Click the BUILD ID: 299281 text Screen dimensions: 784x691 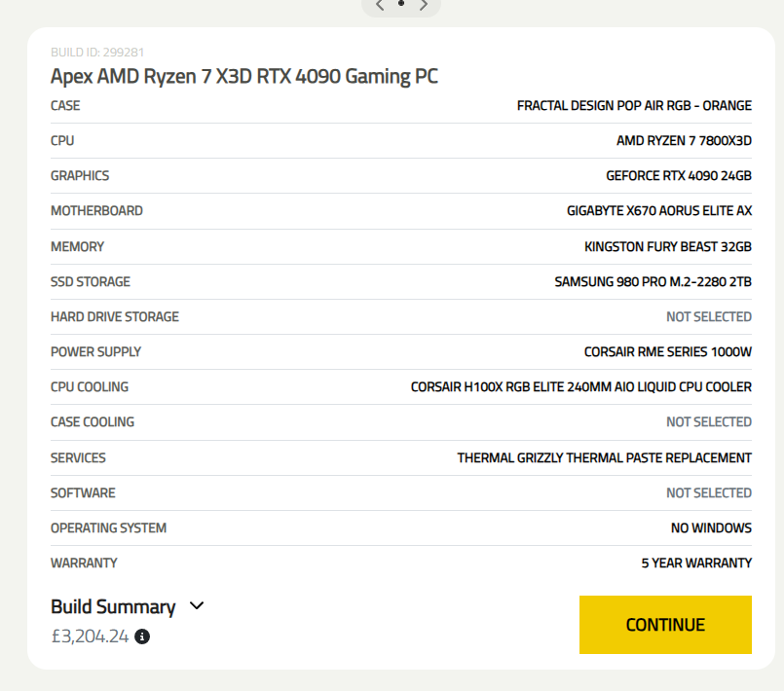[x=97, y=52]
